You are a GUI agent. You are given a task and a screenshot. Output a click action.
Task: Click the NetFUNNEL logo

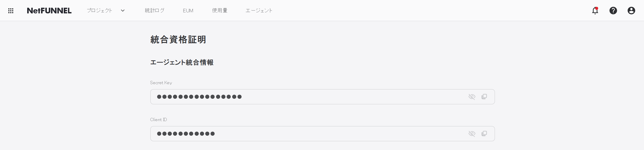[x=49, y=11]
